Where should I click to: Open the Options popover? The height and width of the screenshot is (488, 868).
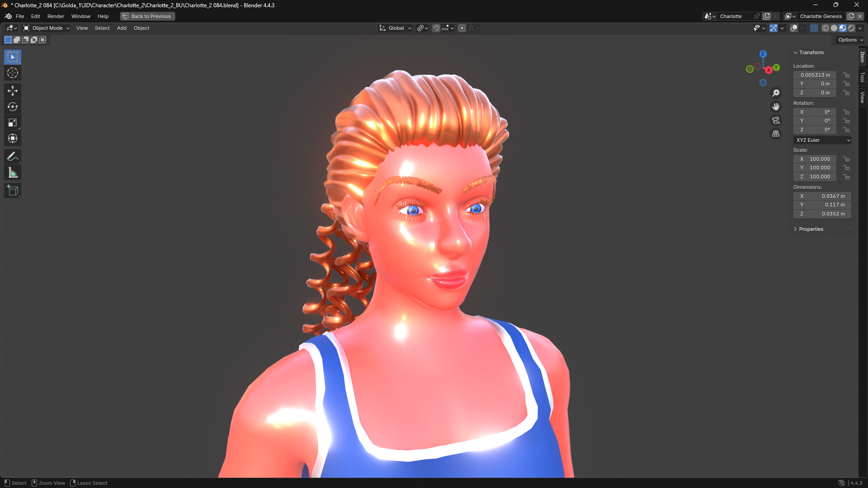[849, 40]
